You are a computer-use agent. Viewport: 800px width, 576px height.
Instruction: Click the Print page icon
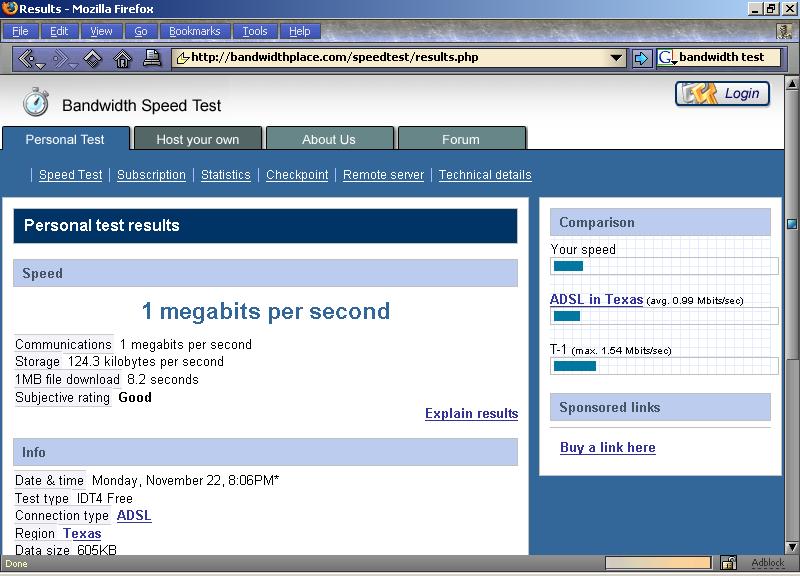coord(152,58)
